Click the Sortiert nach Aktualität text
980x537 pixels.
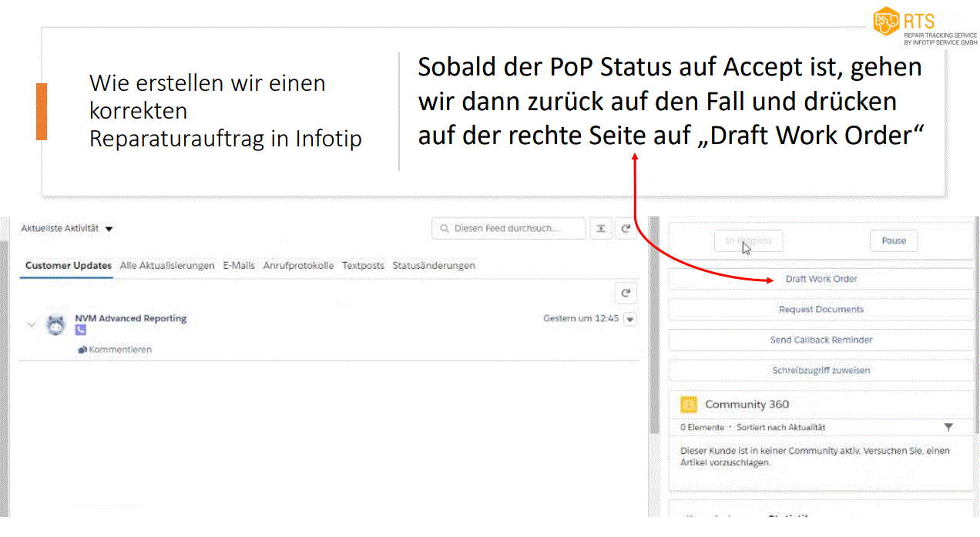pos(781,428)
